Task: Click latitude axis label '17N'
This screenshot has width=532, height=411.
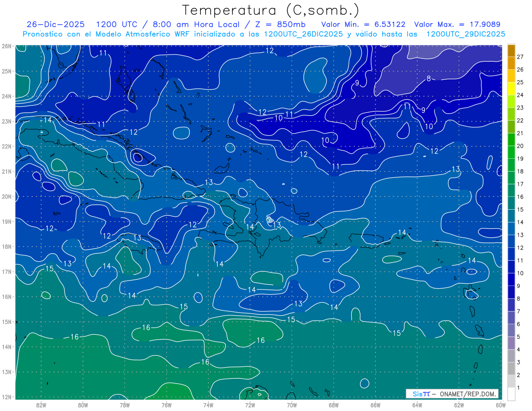Action: pos(6,271)
